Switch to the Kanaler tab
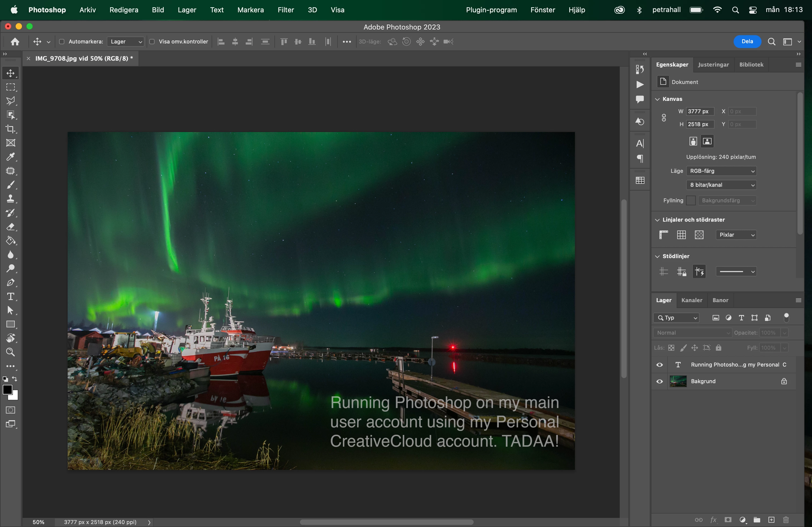Image resolution: width=812 pixels, height=527 pixels. pyautogui.click(x=691, y=300)
